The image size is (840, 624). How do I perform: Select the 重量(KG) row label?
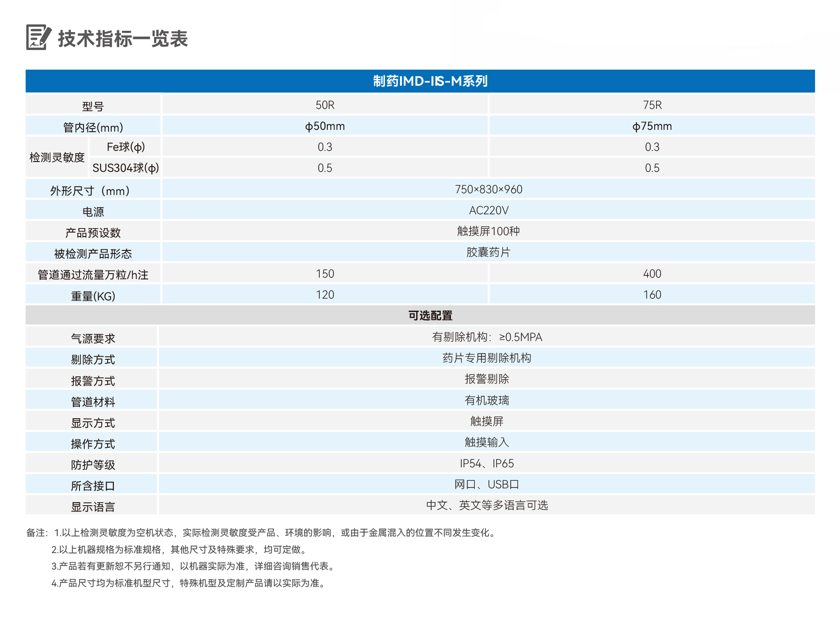coord(92,295)
